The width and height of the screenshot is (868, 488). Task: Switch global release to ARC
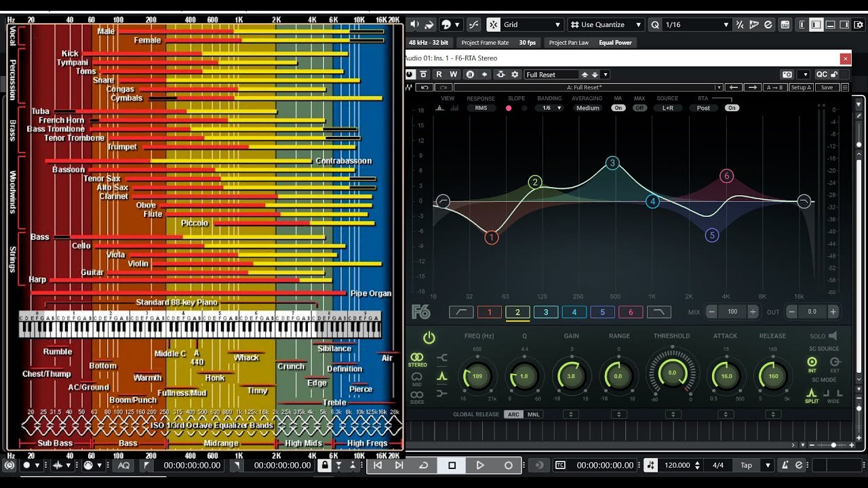click(x=513, y=414)
